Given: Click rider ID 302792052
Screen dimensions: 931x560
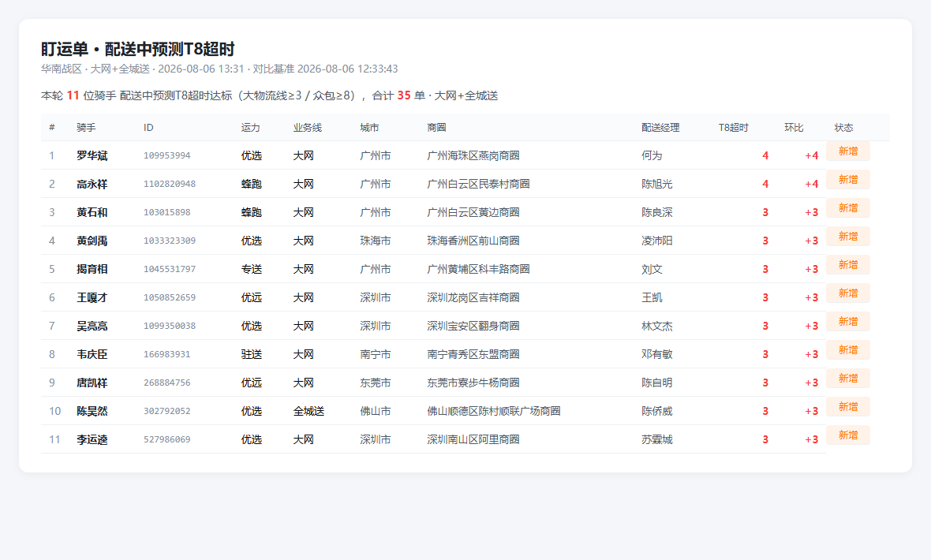Looking at the screenshot, I should [166, 411].
